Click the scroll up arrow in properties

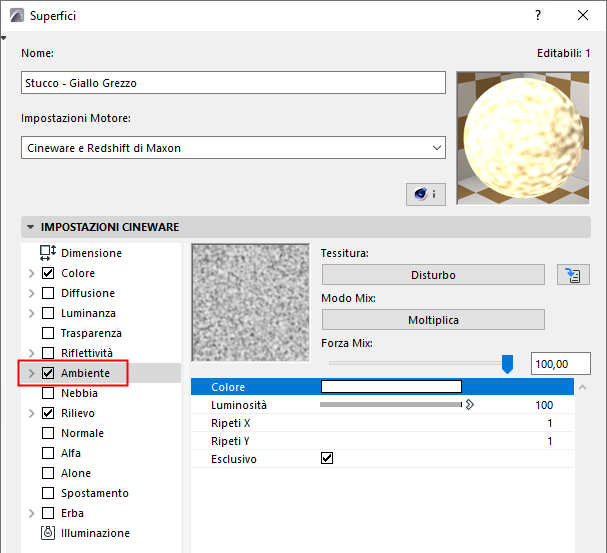coord(582,387)
